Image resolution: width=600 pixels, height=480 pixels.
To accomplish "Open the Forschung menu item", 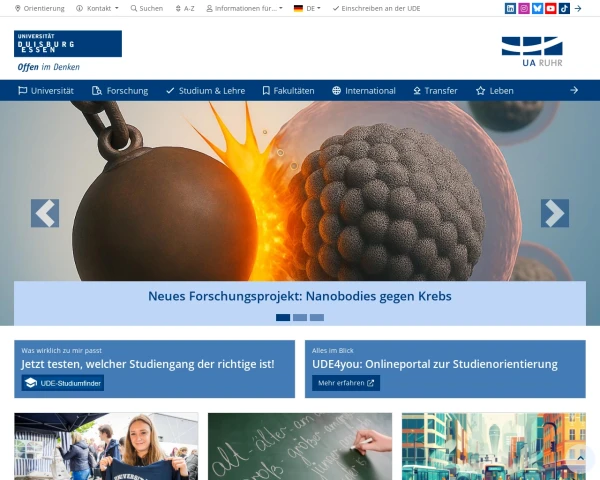I will click(120, 90).
